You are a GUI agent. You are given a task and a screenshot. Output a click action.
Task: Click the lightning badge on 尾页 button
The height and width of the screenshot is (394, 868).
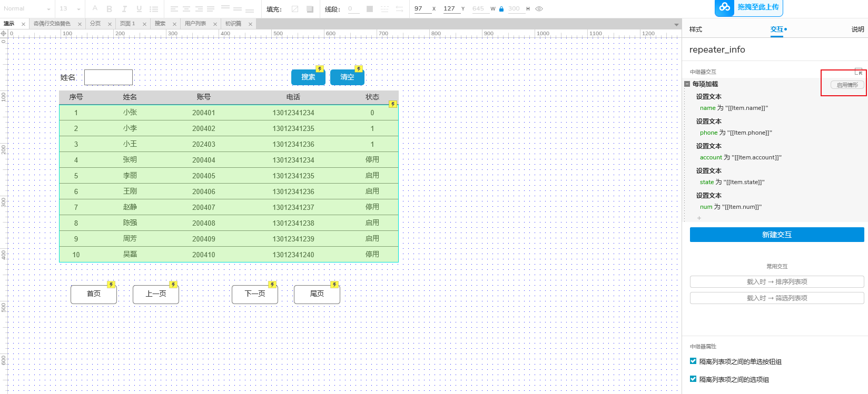tap(334, 285)
